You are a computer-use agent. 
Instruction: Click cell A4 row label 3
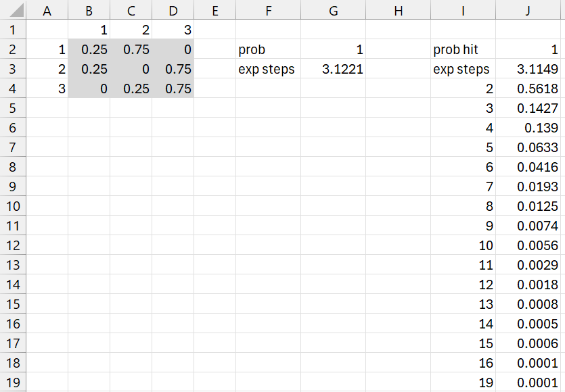(47, 88)
